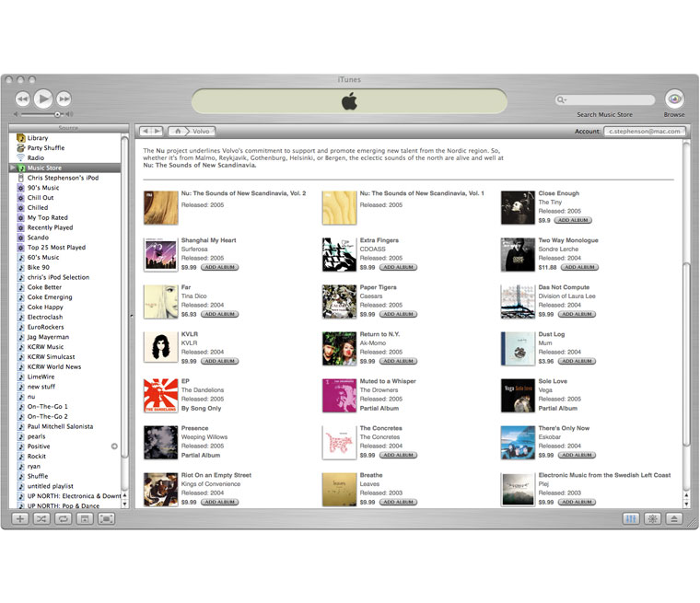Viewport: 700px width, 603px height.
Task: Add the Breathe album by Leaves
Action: tap(398, 502)
